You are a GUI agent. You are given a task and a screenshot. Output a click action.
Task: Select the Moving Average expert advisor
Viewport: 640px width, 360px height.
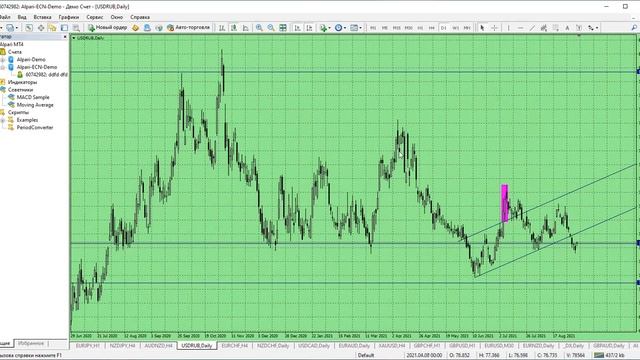pos(35,105)
